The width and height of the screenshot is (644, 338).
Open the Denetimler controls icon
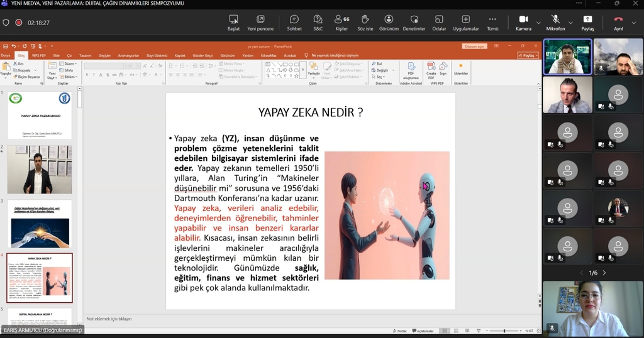pos(414,23)
